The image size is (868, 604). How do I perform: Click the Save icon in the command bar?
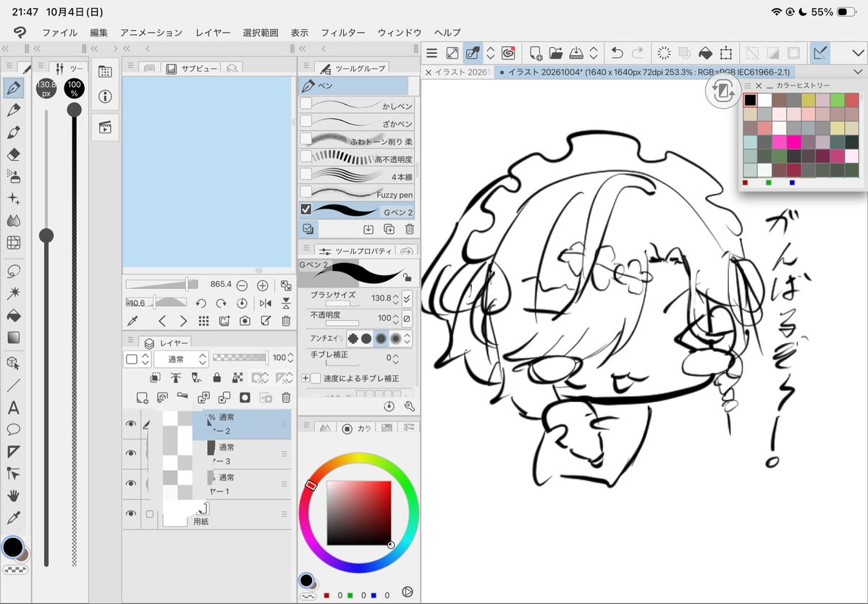[x=576, y=53]
